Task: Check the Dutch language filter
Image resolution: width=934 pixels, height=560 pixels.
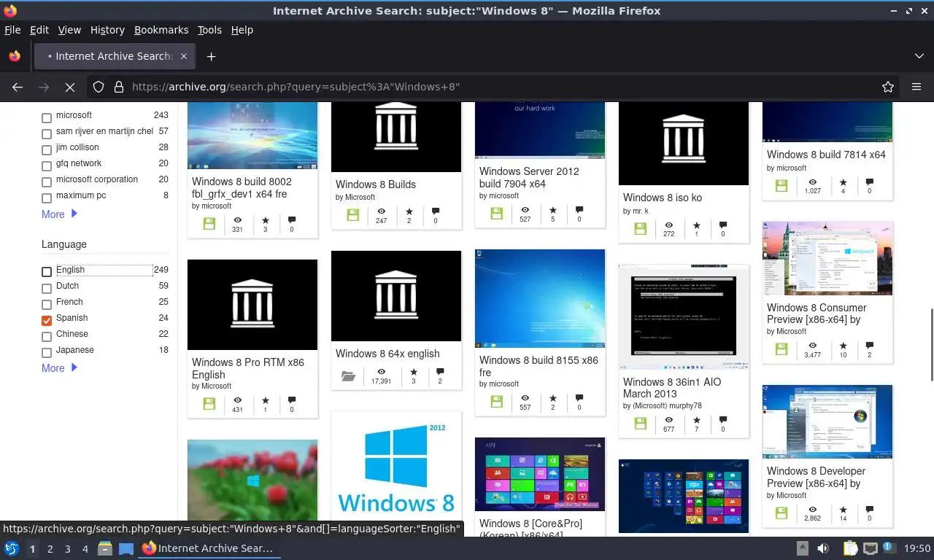Action: [47, 288]
